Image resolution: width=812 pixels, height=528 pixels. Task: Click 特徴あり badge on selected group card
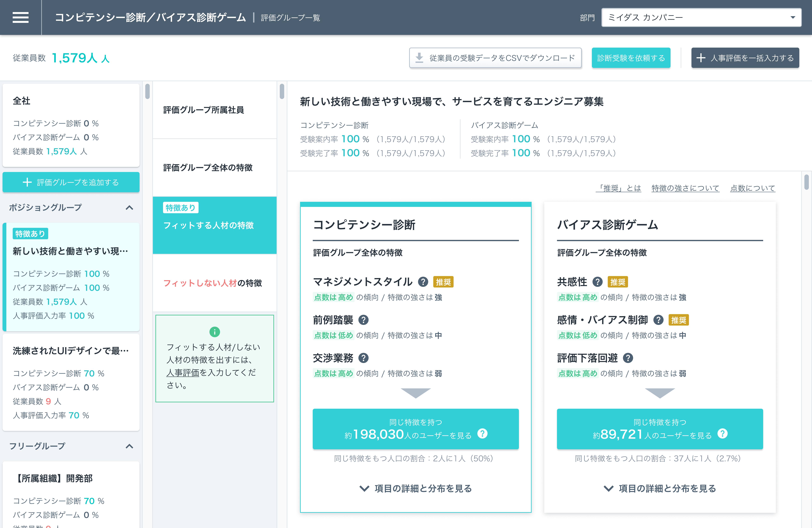[x=30, y=234]
